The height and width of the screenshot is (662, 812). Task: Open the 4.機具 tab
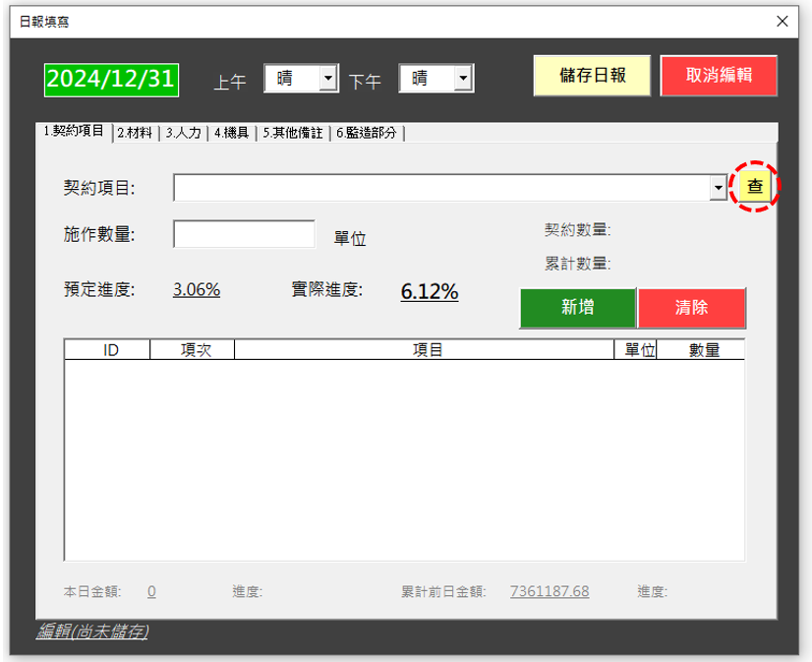click(231, 133)
